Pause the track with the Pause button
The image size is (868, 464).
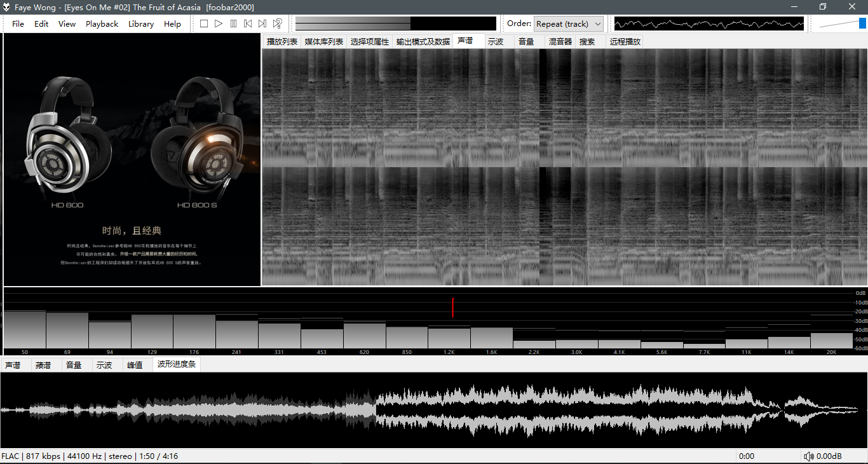(233, 24)
